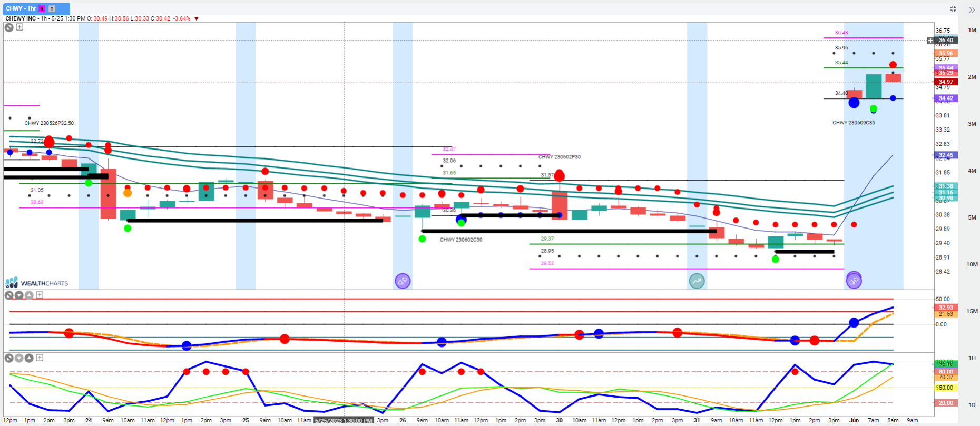
Task: Click the 5/25/2023 1:30:00 PM time label
Action: [x=344, y=420]
